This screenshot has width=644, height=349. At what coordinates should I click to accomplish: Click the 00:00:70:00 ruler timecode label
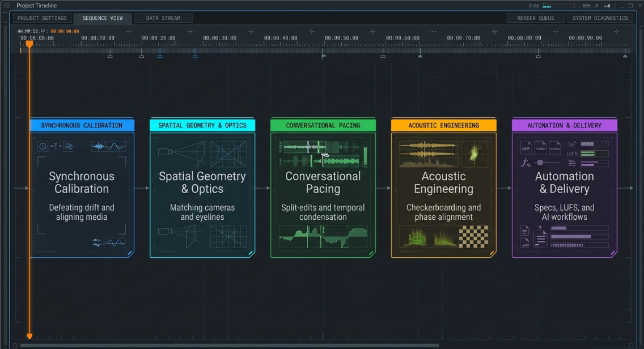click(463, 38)
